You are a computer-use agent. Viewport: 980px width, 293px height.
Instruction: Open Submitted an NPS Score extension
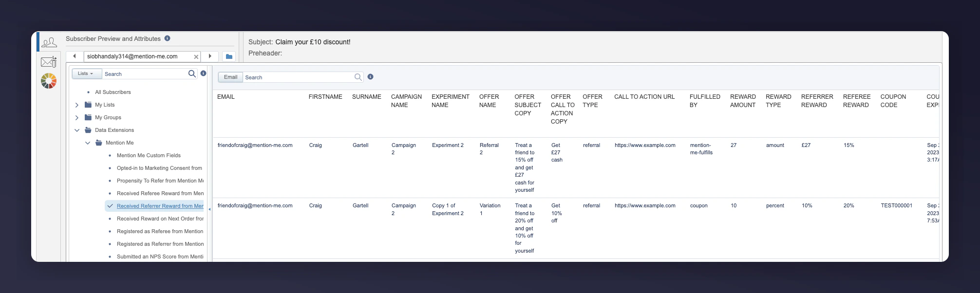point(160,256)
